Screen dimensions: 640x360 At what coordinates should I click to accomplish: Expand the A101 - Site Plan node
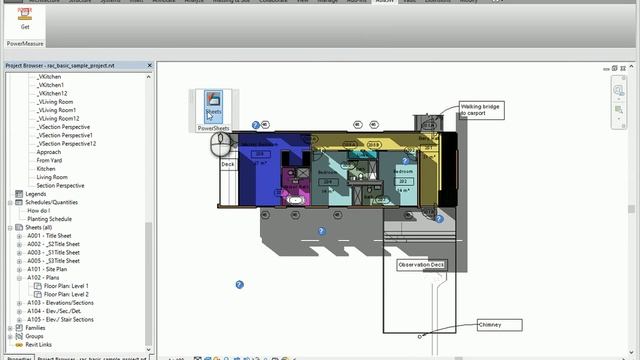tap(19, 269)
